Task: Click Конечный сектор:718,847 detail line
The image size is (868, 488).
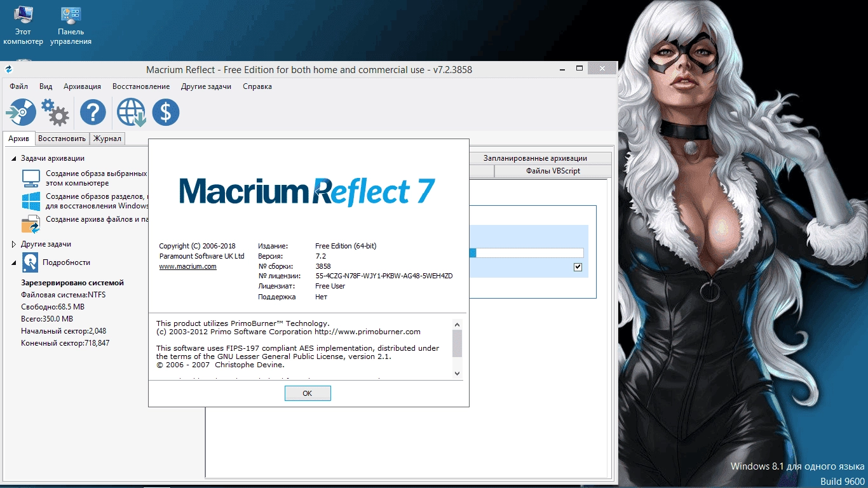Action: (x=65, y=343)
